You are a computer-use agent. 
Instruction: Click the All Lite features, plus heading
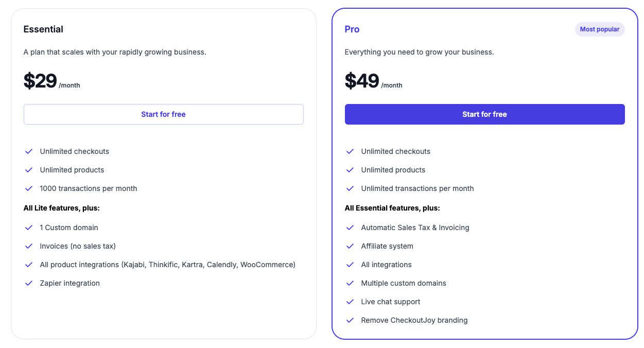61,208
